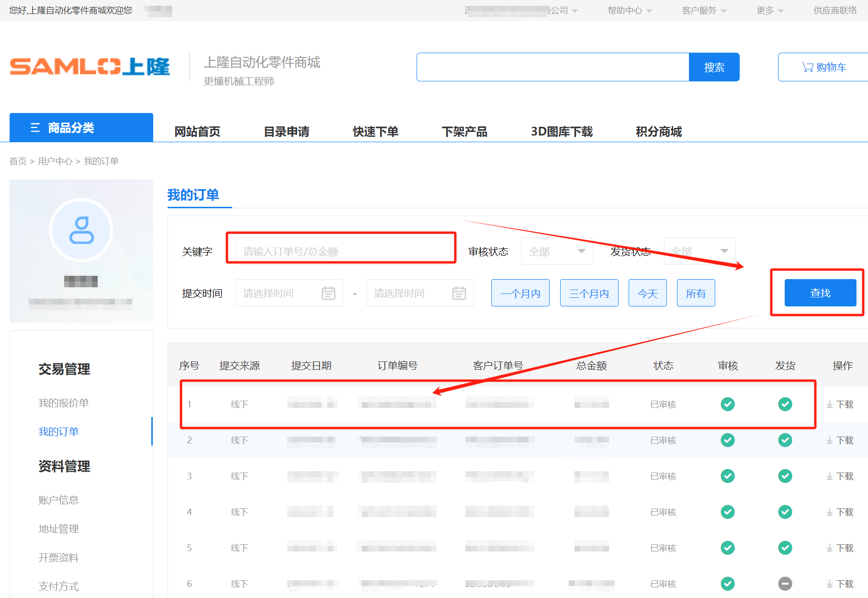Open 3D图库下载 navigation tab
868x598 pixels.
tap(562, 132)
